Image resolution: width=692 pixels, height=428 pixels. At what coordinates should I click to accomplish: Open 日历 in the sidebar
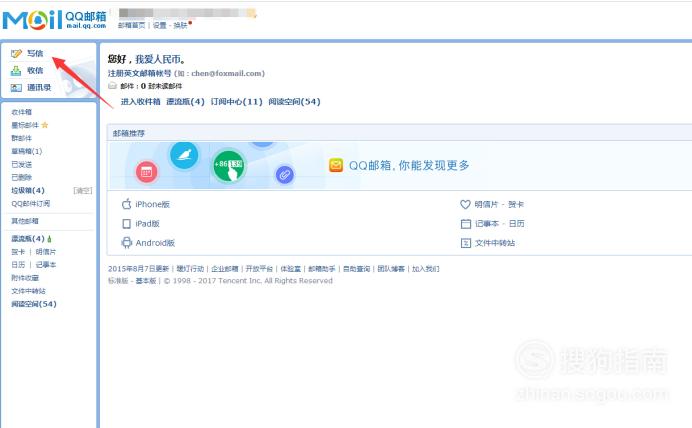pos(18,265)
